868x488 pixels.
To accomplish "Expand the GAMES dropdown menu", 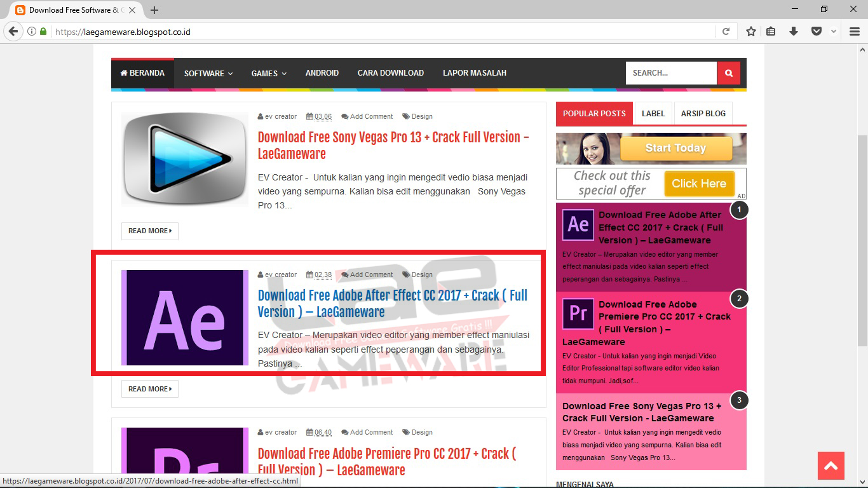I will coord(269,73).
